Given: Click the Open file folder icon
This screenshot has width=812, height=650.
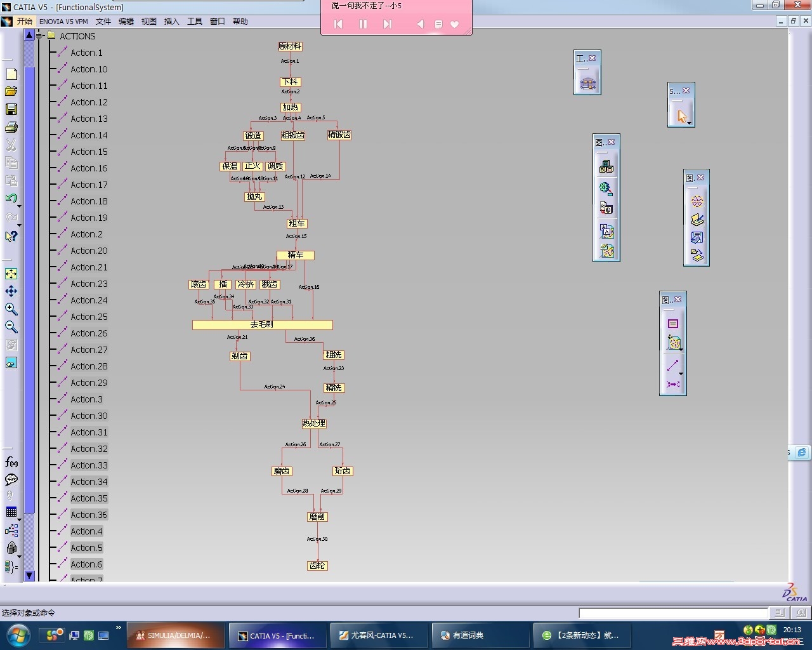Looking at the screenshot, I should click(11, 92).
